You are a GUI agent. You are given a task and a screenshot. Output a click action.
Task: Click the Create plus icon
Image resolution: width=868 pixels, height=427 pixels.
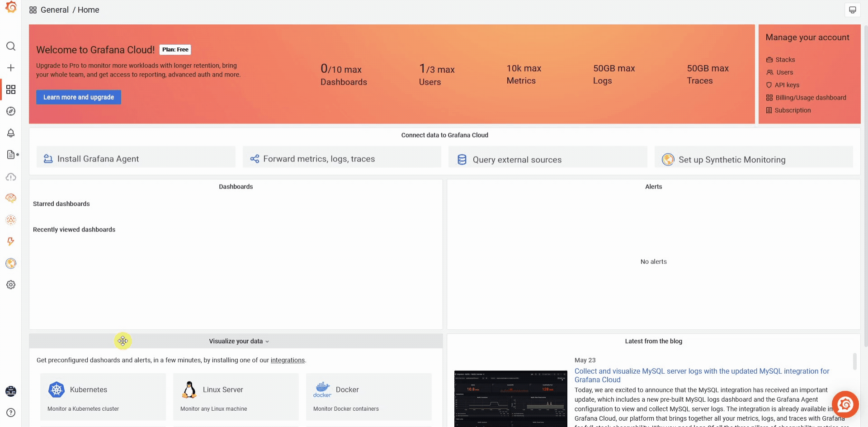[x=11, y=68]
